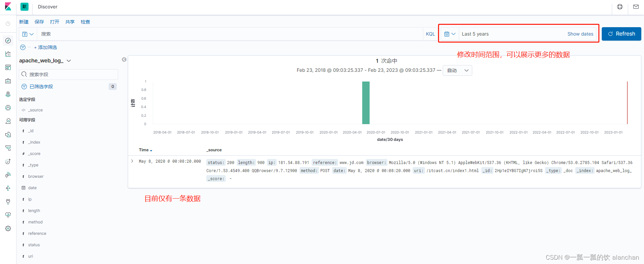Change index pattern apache_web_log_ dropdown
The height and width of the screenshot is (264, 644).
coord(45,61)
